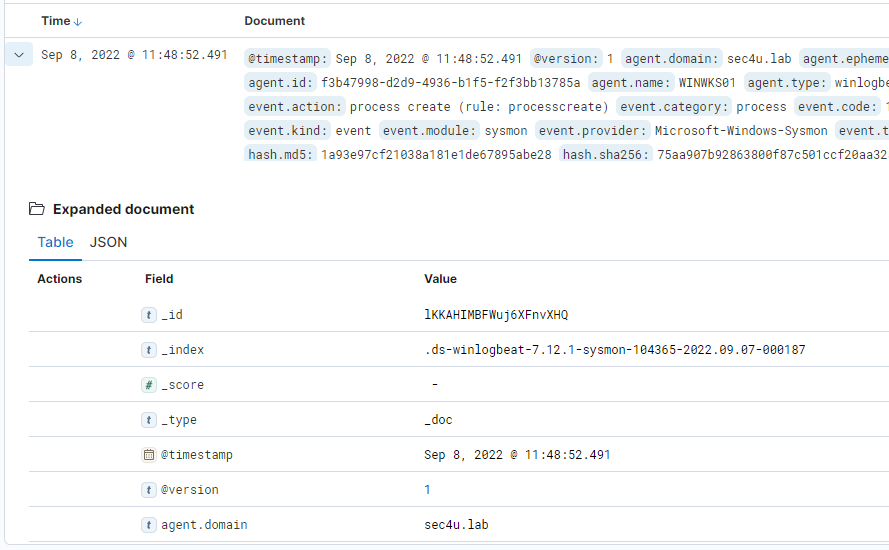Click the number type icon for _score

click(149, 385)
